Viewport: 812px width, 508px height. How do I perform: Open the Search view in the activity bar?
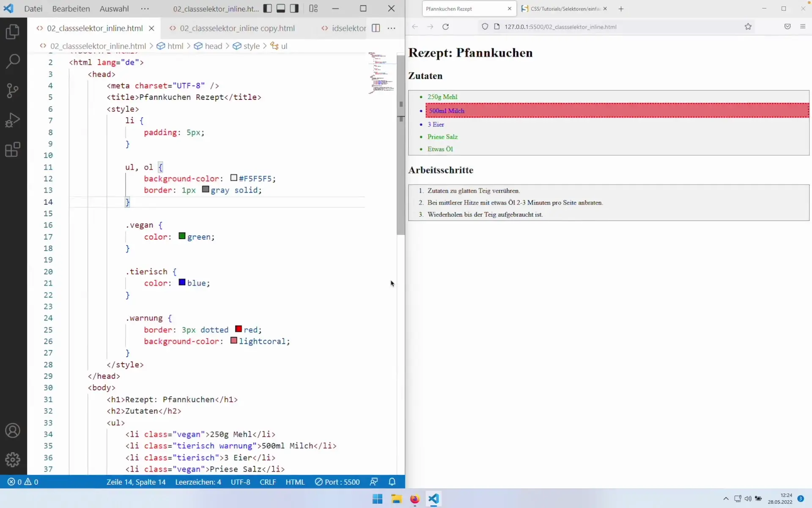coord(13,61)
